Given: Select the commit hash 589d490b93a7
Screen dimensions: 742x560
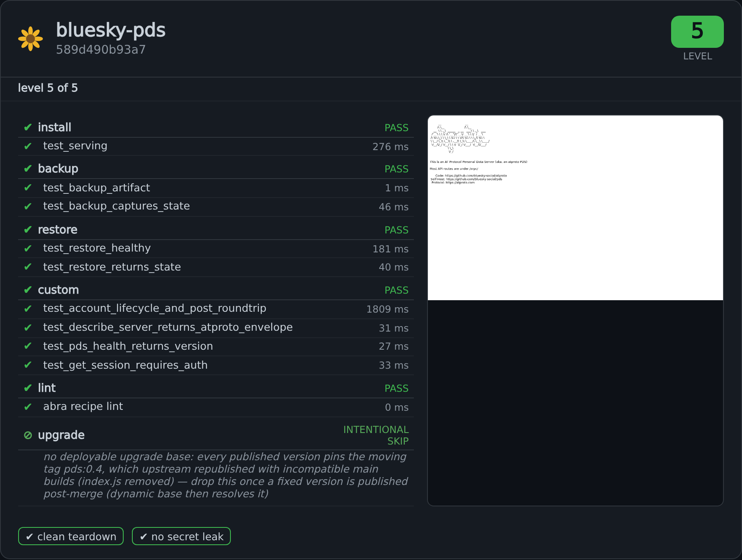Looking at the screenshot, I should (101, 50).
